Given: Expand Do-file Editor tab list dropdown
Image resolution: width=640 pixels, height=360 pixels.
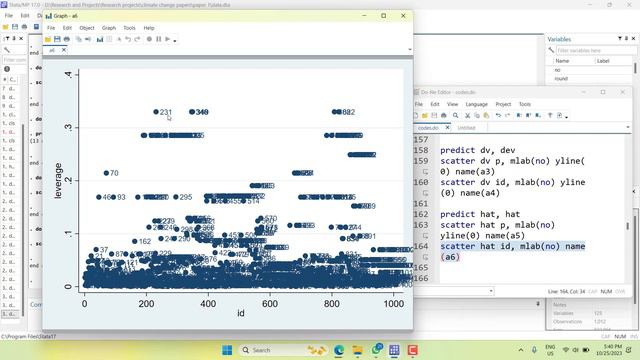Looking at the screenshot, I should click(x=628, y=128).
